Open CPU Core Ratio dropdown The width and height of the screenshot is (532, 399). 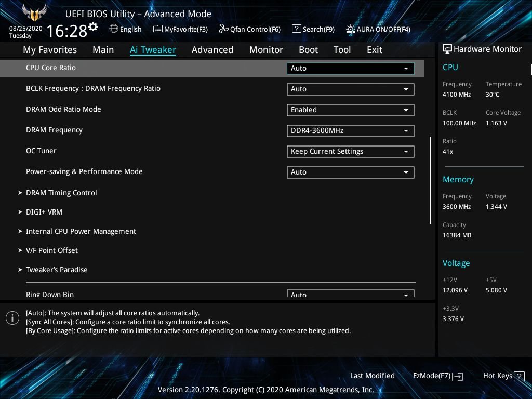(351, 68)
